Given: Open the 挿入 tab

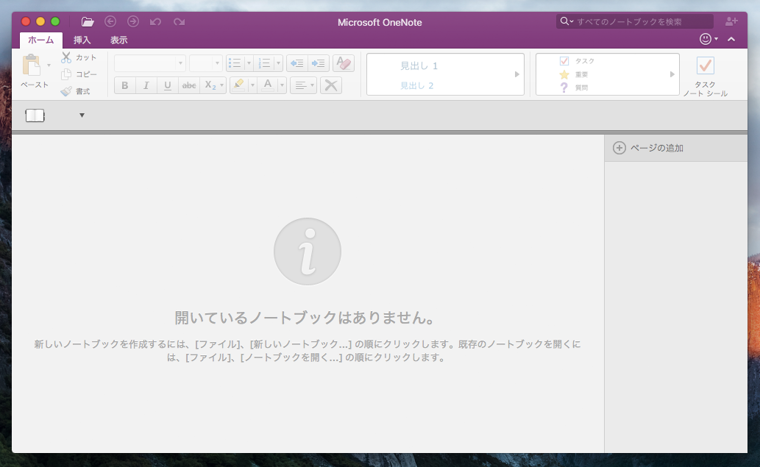Looking at the screenshot, I should pos(82,40).
